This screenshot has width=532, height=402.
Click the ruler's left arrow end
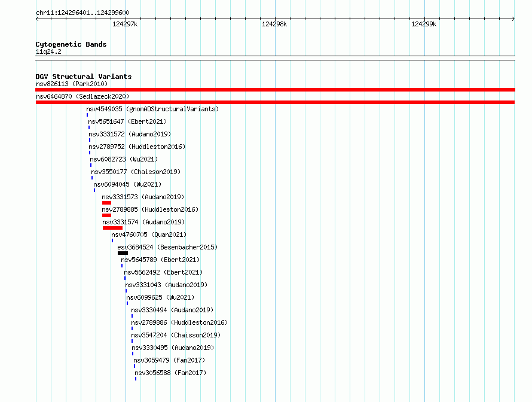[x=37, y=19]
